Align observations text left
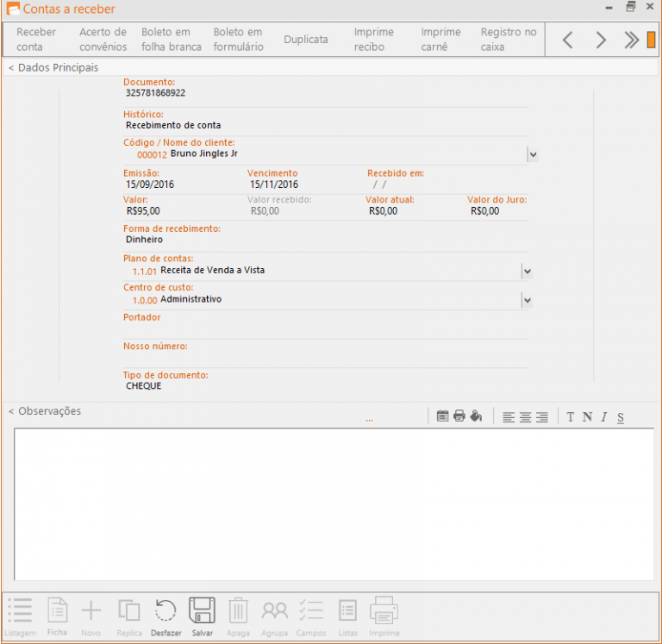 [x=509, y=417]
